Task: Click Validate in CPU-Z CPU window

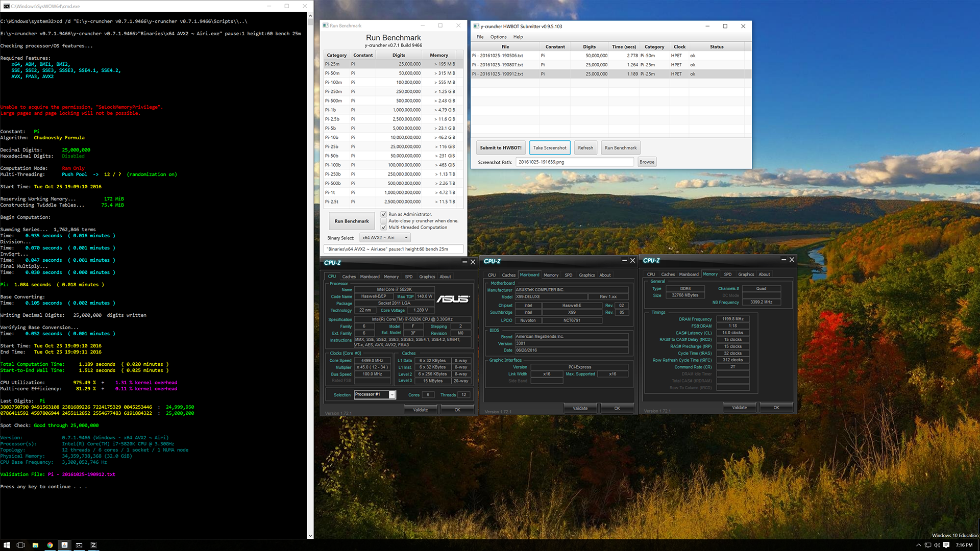Action: 420,410
